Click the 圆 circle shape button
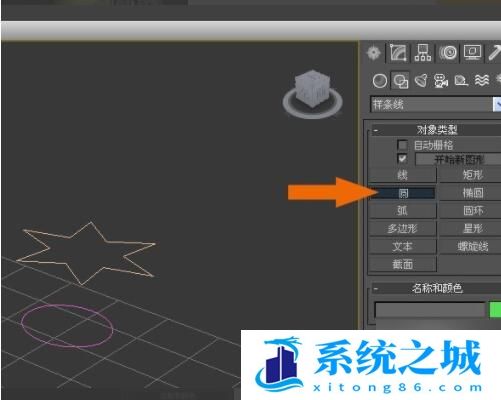The width and height of the screenshot is (501, 400). click(x=403, y=193)
